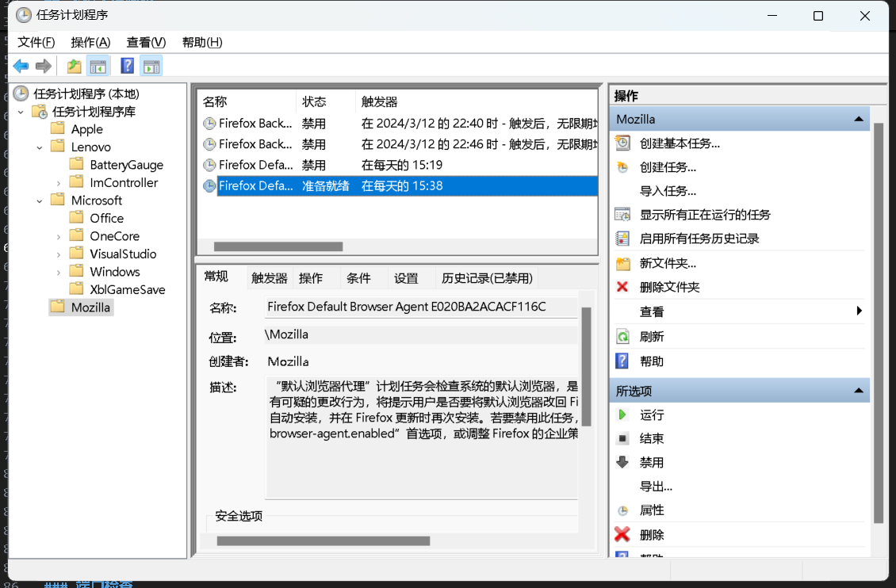Expand the VisualStudio folder node
Viewport: 896px width, 588px height.
(59, 254)
